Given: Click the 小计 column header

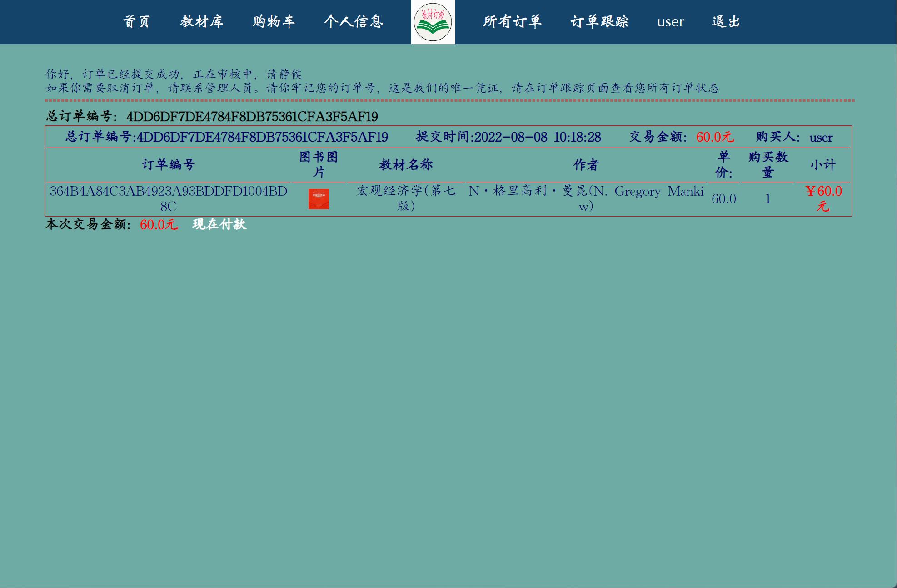Looking at the screenshot, I should click(823, 165).
